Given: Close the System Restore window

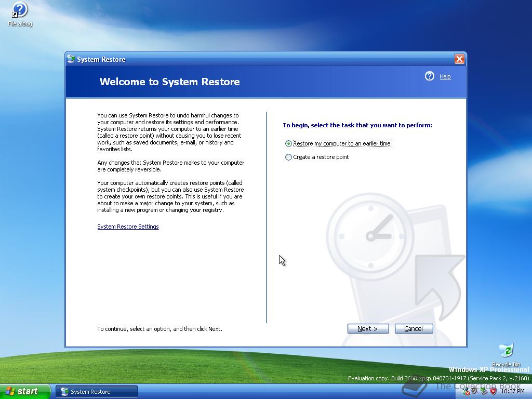Looking at the screenshot, I should pos(459,59).
